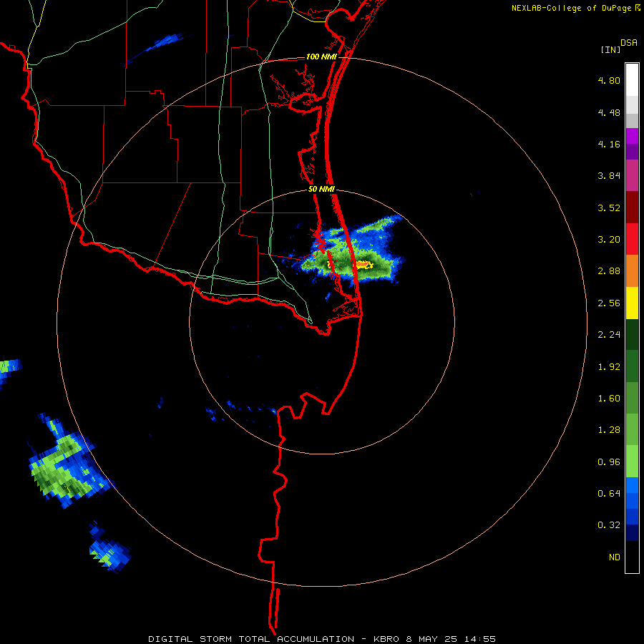The height and width of the screenshot is (644, 644).
Task: Click the 2.24 legend value
Action: tap(609, 335)
